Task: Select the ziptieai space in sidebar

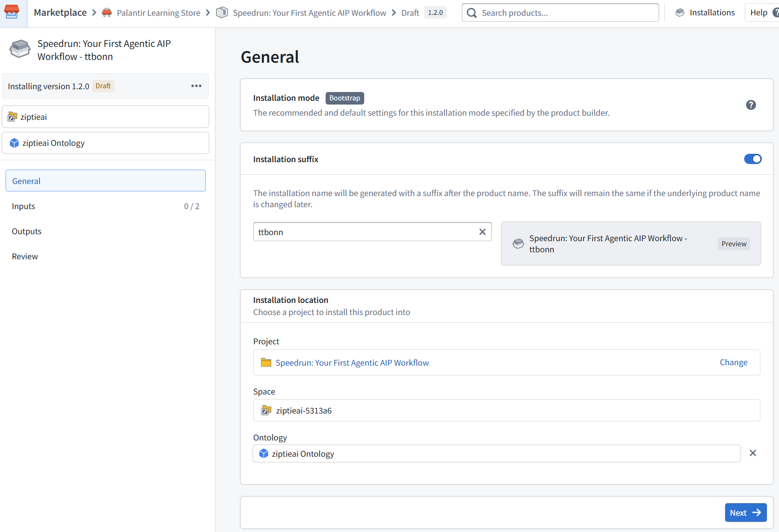Action: coord(105,117)
